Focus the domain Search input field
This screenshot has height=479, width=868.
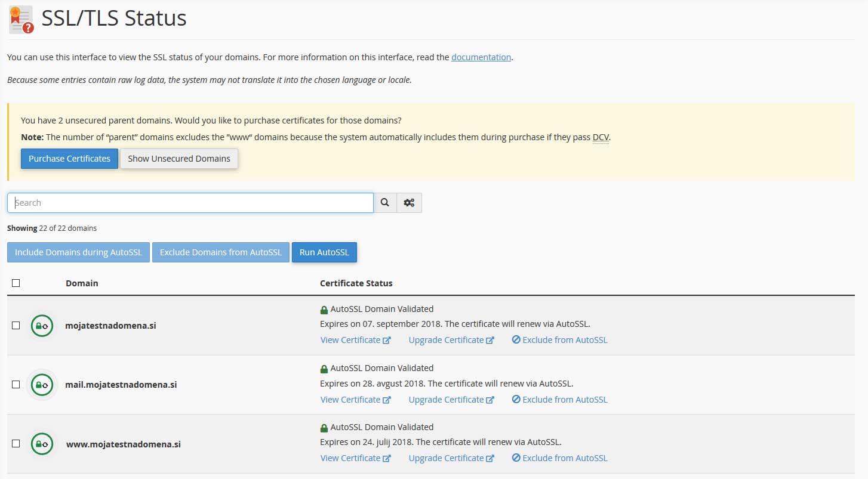(190, 203)
